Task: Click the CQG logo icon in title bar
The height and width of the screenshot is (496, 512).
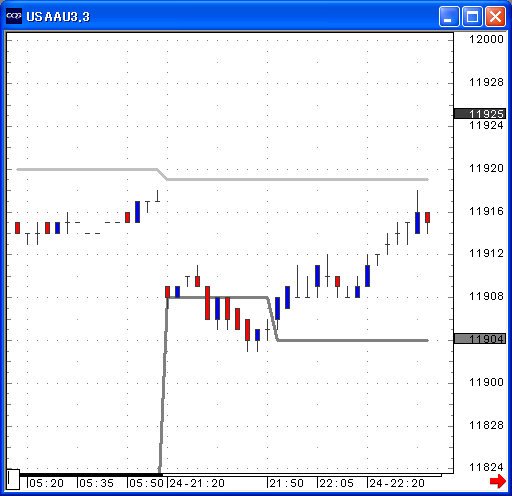Action: [14, 16]
